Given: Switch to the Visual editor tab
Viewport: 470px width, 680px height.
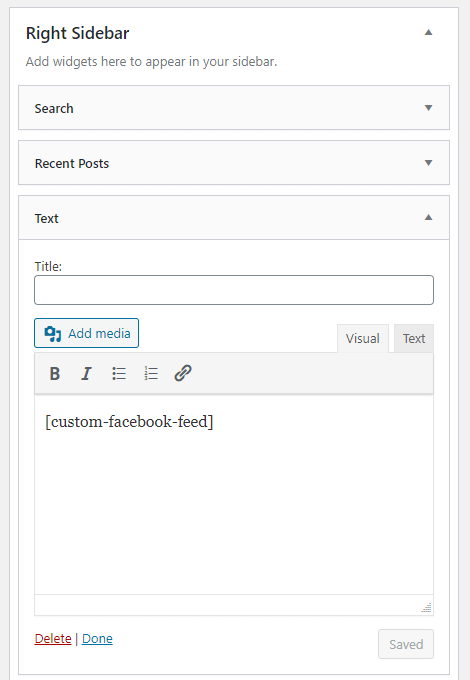Looking at the screenshot, I should pyautogui.click(x=362, y=338).
